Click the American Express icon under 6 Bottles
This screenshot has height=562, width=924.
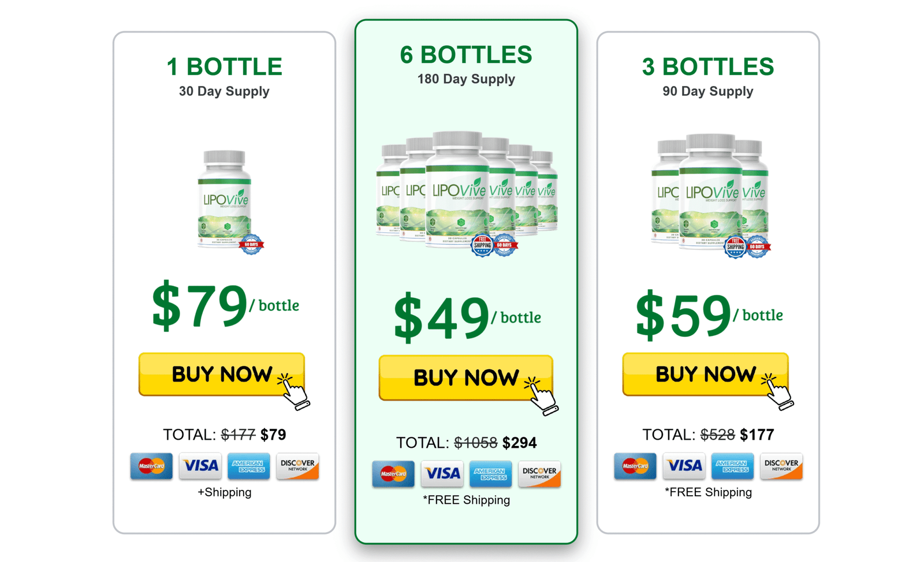[x=490, y=474]
